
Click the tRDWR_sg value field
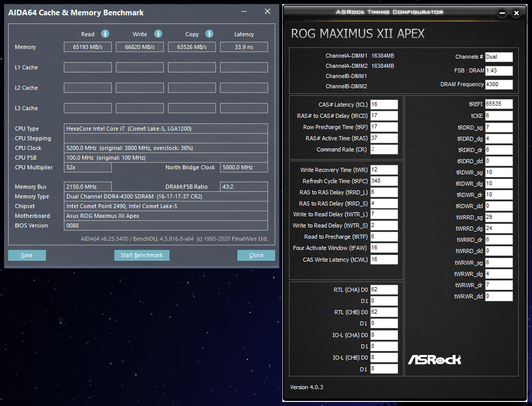499,172
